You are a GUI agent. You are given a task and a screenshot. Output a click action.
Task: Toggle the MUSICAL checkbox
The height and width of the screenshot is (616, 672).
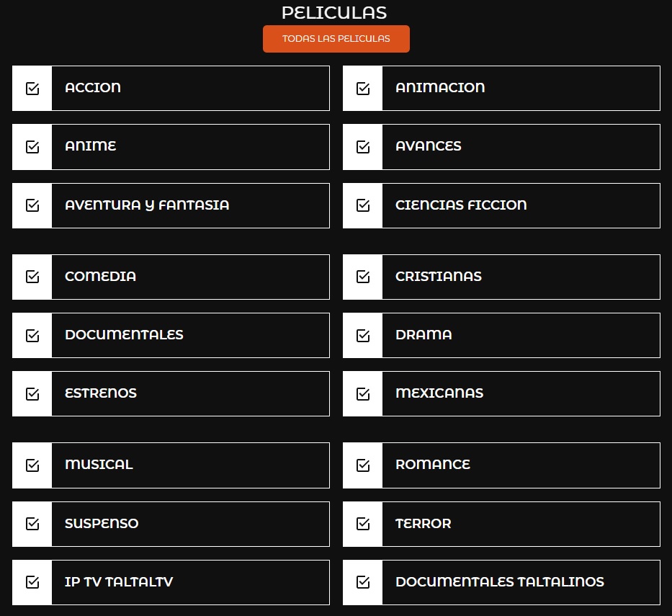point(32,465)
